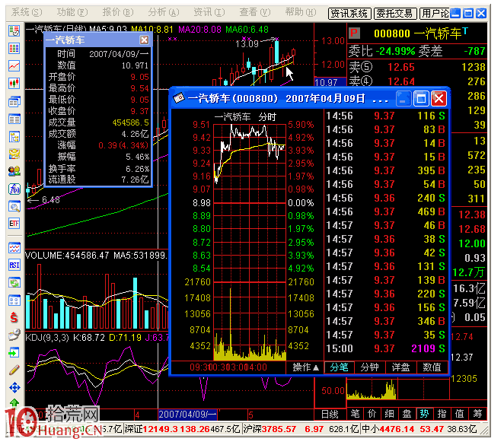
Task: Switch to the candlestick K-line chart icon
Action: 14,83
